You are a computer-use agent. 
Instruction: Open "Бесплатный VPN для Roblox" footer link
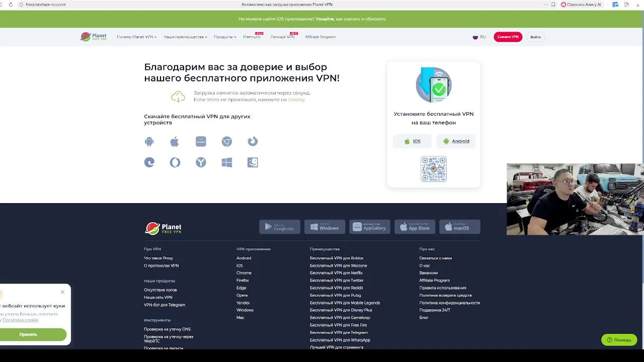pyautogui.click(x=337, y=258)
